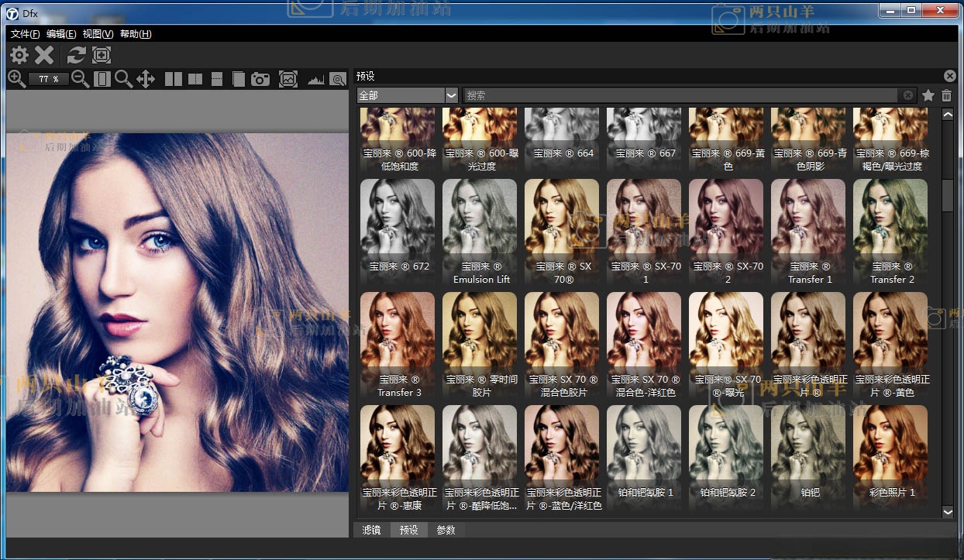
Task: Open settings with the gear icon
Action: (19, 55)
